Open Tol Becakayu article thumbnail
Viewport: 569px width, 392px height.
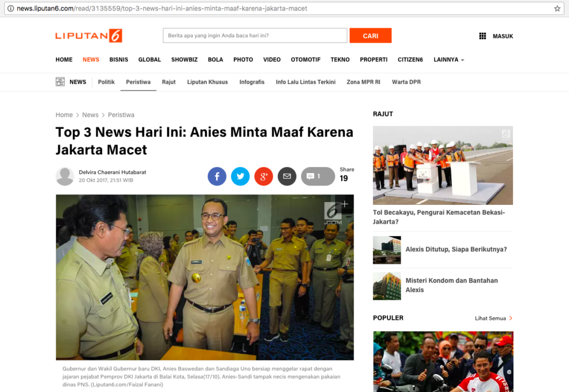pos(442,165)
